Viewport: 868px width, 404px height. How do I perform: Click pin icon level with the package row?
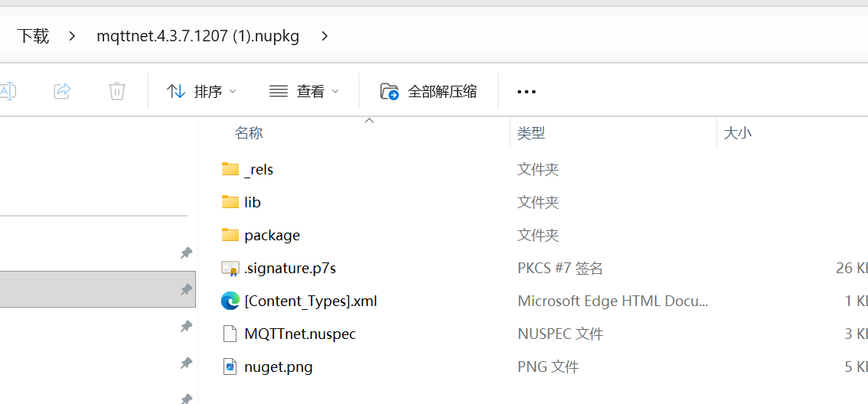(x=187, y=253)
